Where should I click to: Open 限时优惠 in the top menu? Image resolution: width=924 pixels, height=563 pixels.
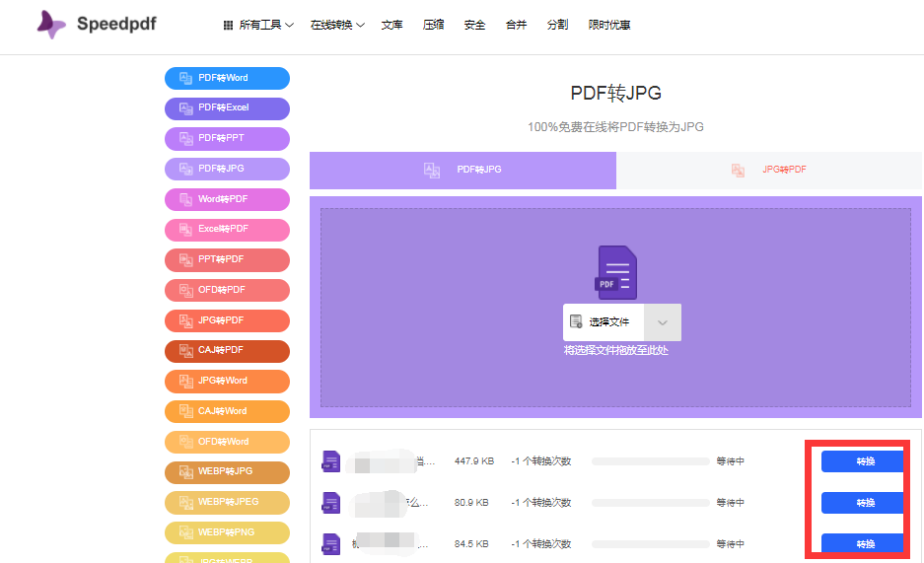(x=609, y=25)
